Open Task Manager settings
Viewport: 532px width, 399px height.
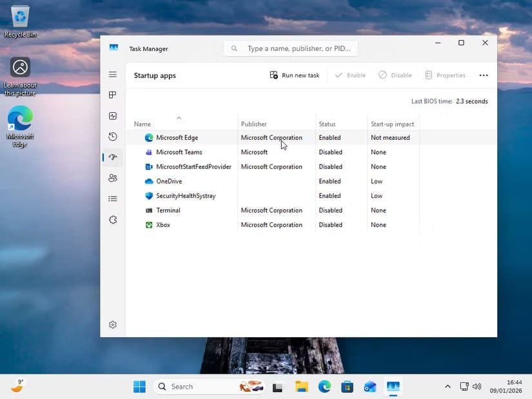click(113, 324)
